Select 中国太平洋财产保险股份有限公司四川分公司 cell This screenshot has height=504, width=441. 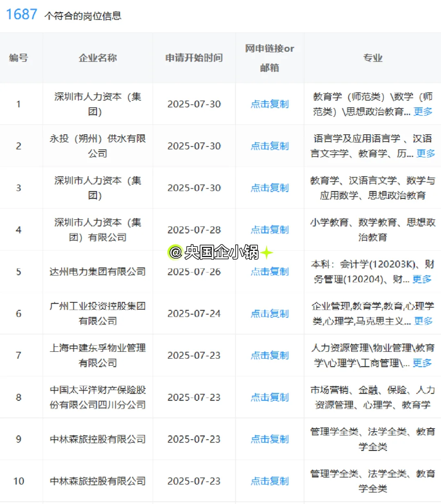click(x=98, y=397)
